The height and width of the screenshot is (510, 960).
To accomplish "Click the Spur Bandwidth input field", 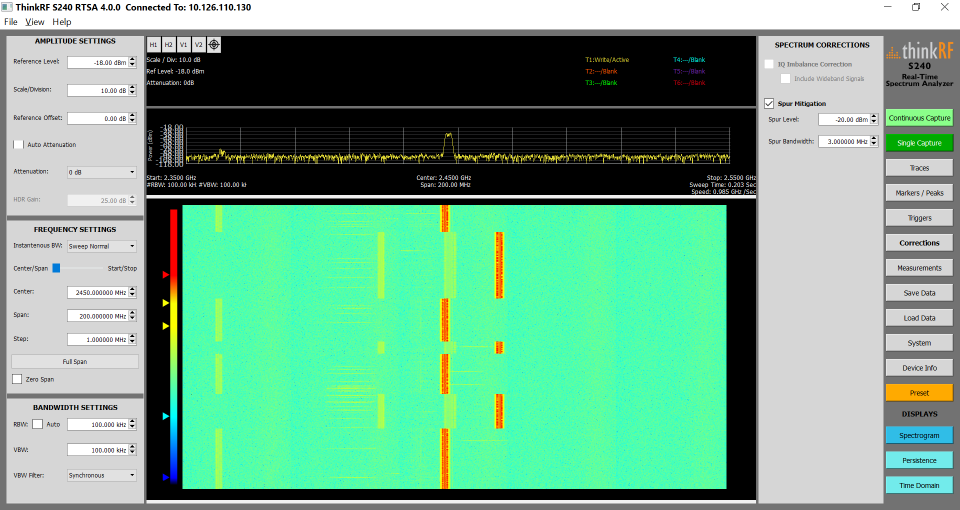I will coord(844,141).
